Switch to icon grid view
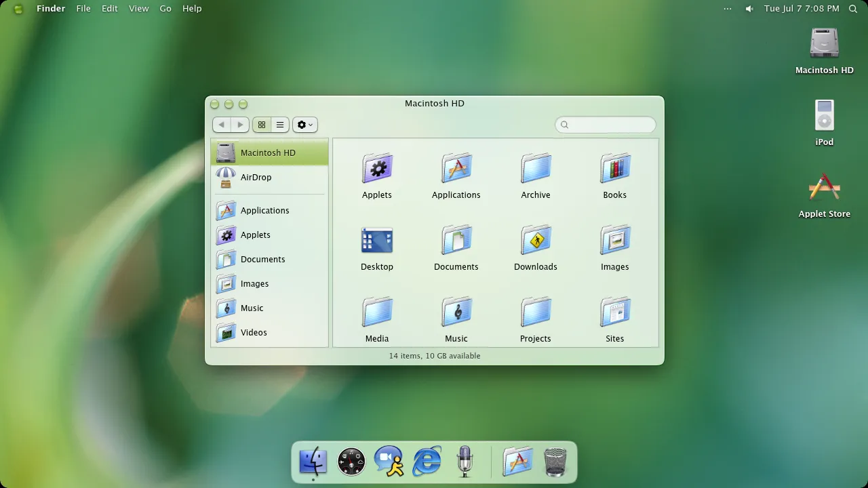 (262, 125)
